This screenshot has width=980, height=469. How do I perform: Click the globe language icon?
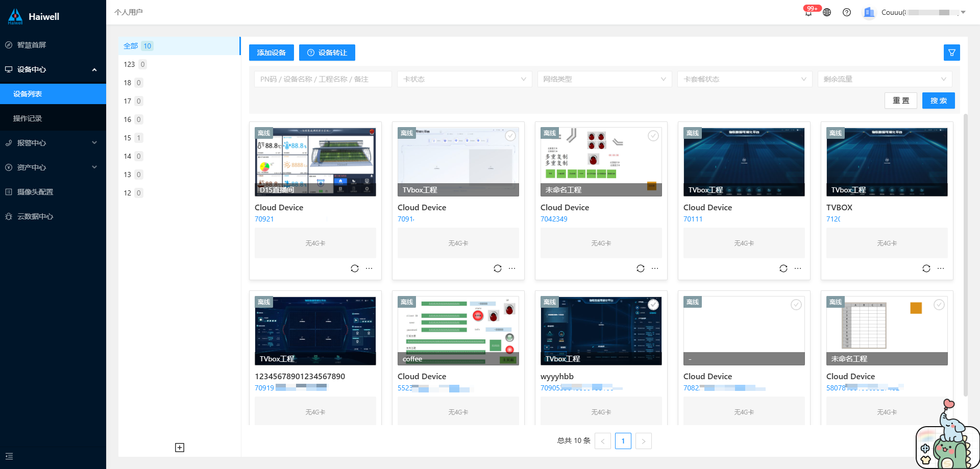[827, 12]
